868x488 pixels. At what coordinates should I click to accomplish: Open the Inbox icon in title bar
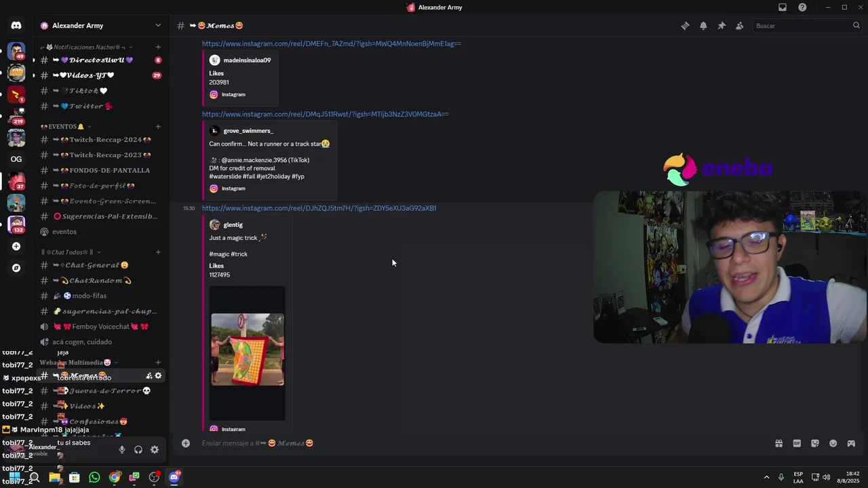click(783, 7)
